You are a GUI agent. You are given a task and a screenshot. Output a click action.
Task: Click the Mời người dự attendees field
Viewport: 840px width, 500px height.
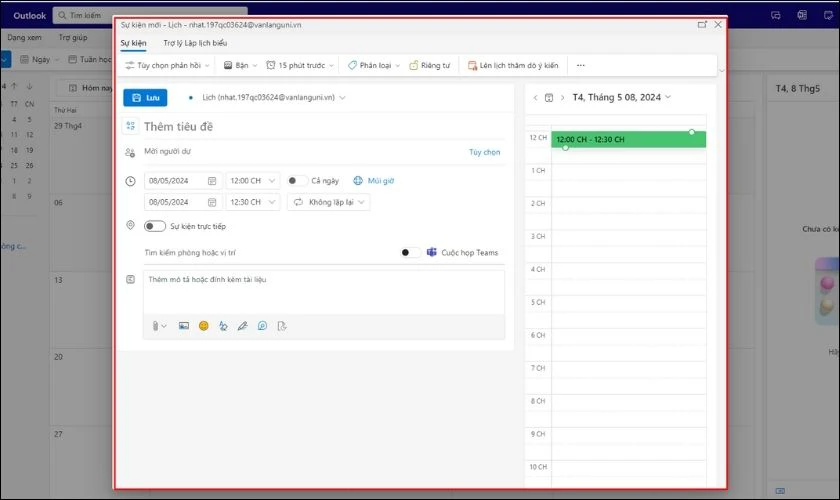(x=303, y=152)
